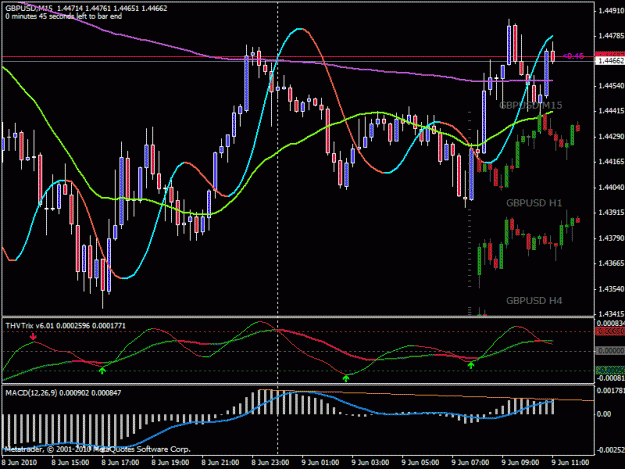Viewport: 625px width, 469px height.
Task: Select the white dashed vertical period separator line
Action: [x=278, y=227]
